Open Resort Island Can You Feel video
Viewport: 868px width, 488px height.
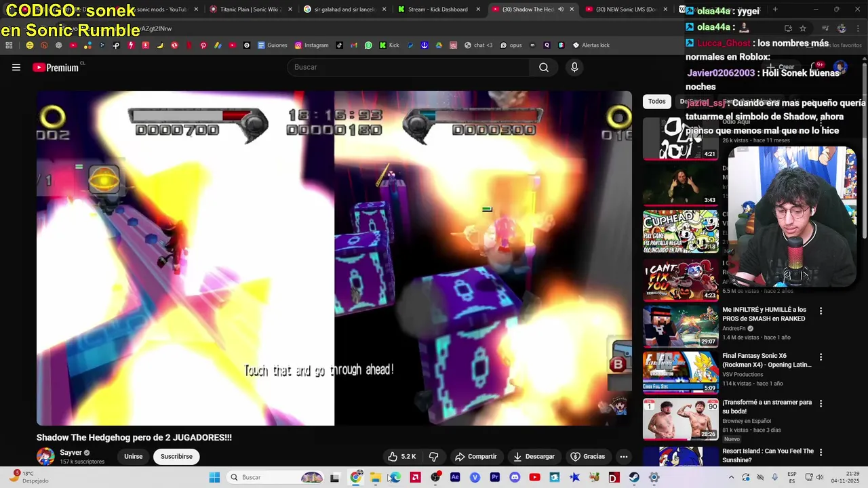(x=768, y=455)
